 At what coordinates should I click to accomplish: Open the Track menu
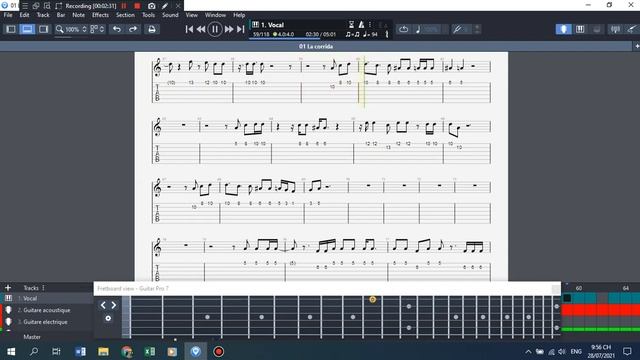[43, 15]
